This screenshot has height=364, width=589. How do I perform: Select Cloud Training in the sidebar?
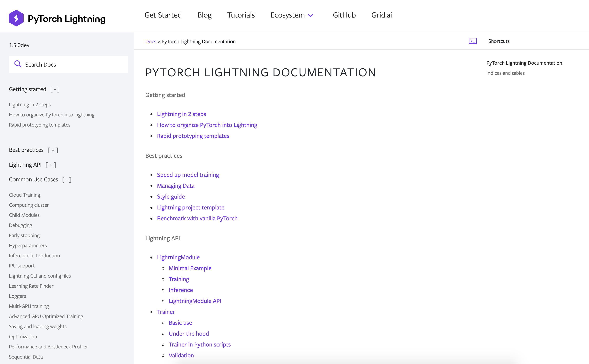point(25,195)
